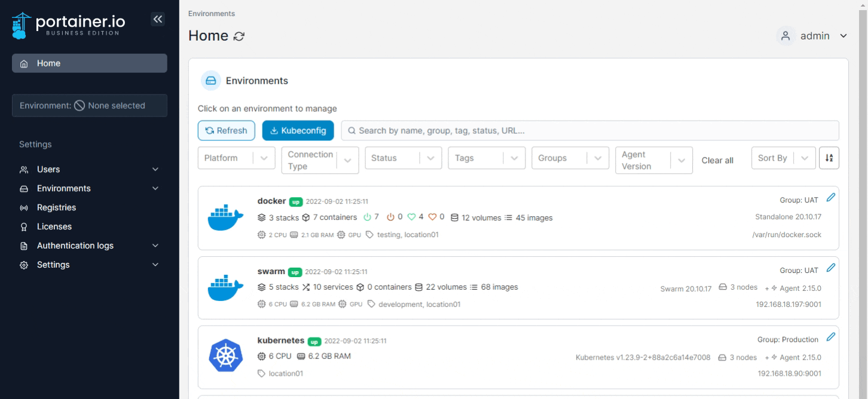Edit the swarm environment via pencil icon

click(830, 268)
